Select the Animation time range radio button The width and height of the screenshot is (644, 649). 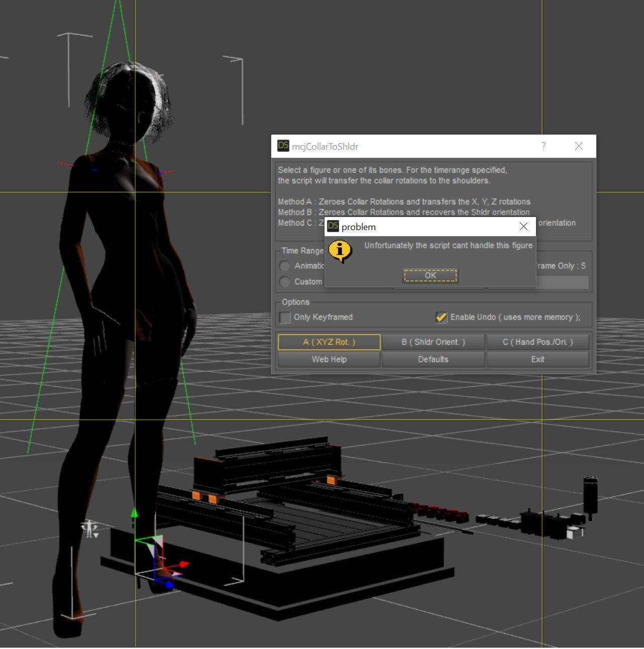[285, 266]
